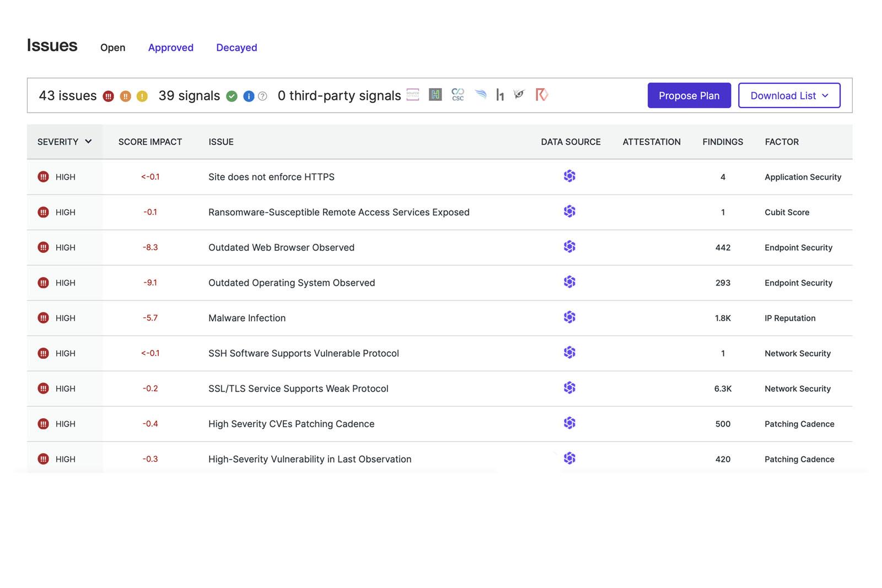The height and width of the screenshot is (588, 882).
Task: Click the Cubit Score factor cell
Action: coord(787,212)
